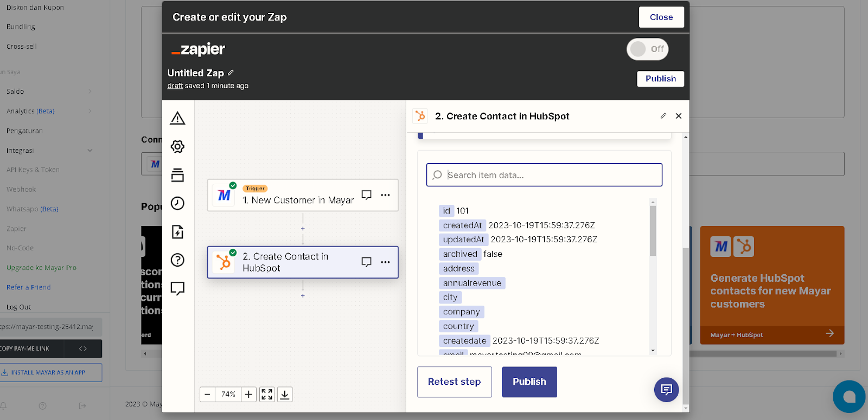Open Pengaturan in Mayar sidebar

tap(24, 131)
